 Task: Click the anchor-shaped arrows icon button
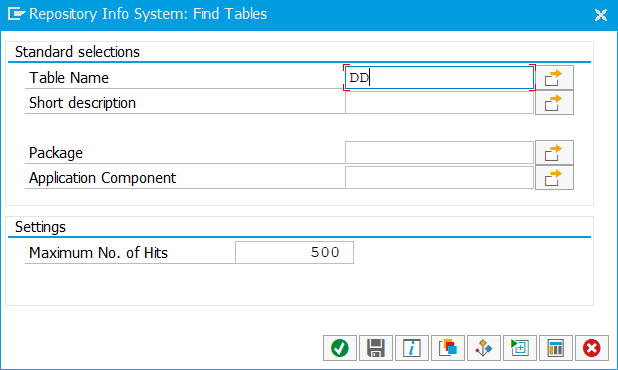click(x=484, y=348)
